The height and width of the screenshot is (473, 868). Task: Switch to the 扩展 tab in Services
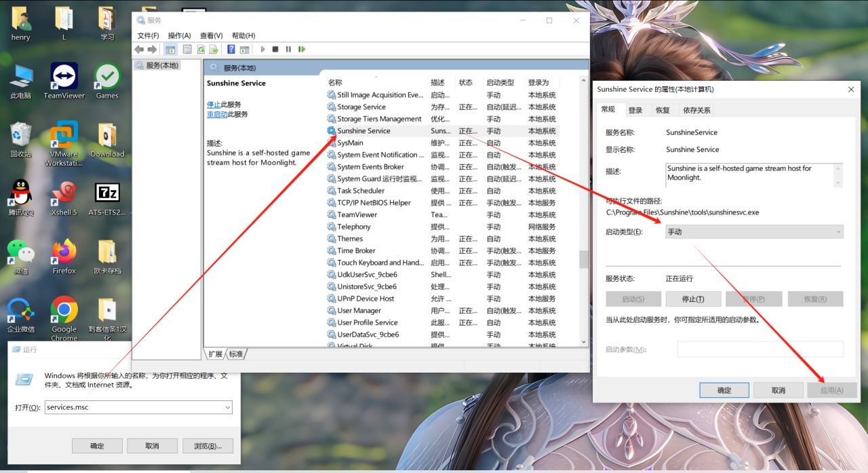(215, 354)
